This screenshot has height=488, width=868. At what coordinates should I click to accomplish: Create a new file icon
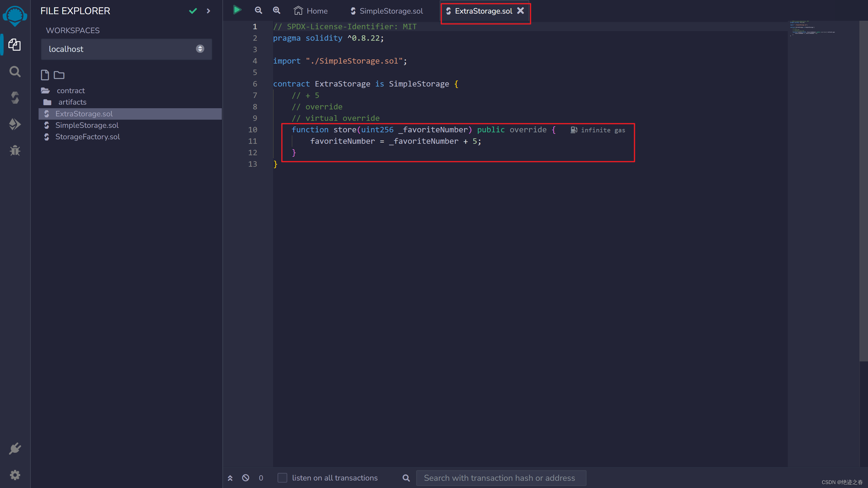click(45, 75)
